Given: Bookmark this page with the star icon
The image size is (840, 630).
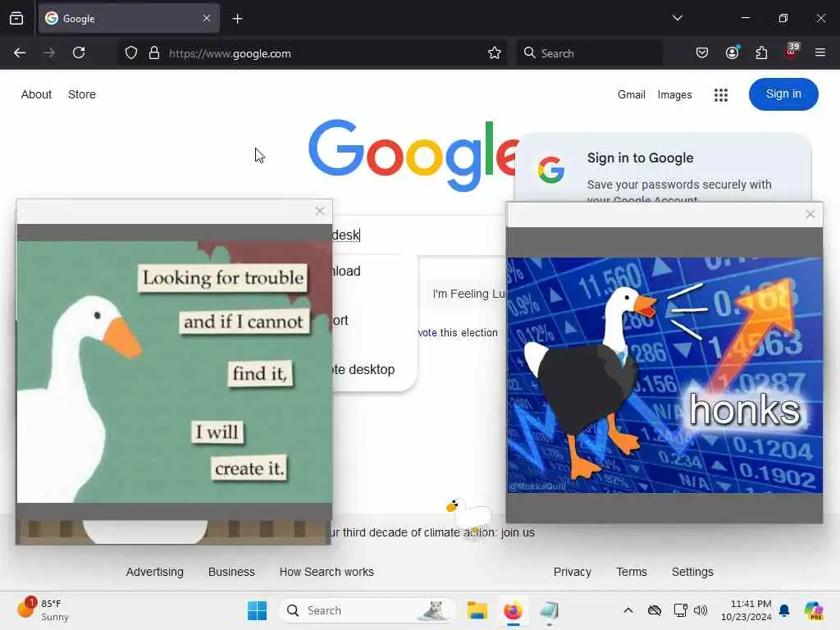Looking at the screenshot, I should 495,53.
